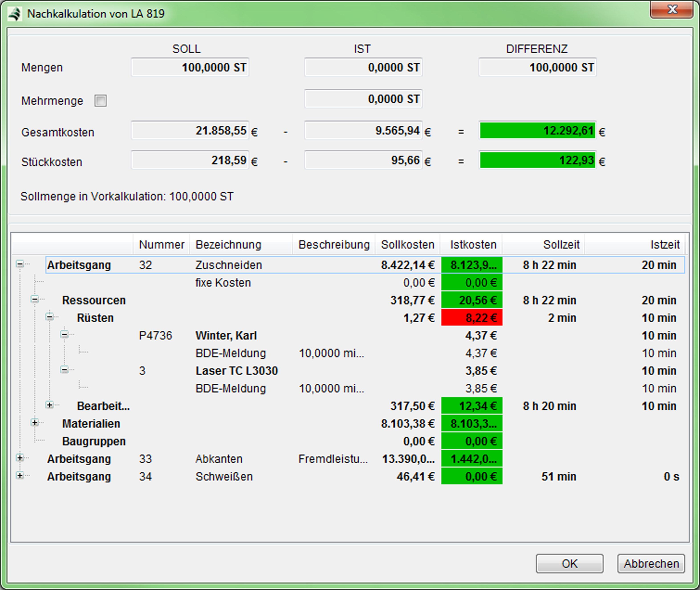Enable the Mehrmenge checkbox
The width and height of the screenshot is (700, 590).
pos(101,101)
